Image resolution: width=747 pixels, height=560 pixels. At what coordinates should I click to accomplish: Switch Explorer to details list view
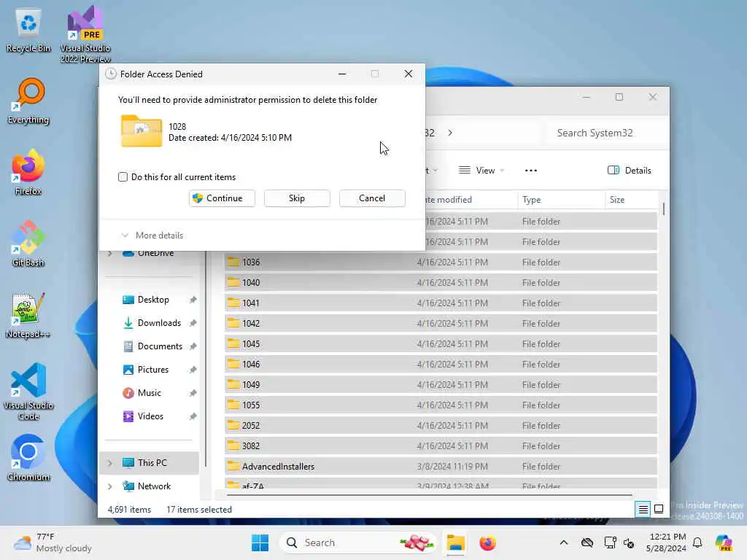[643, 510]
